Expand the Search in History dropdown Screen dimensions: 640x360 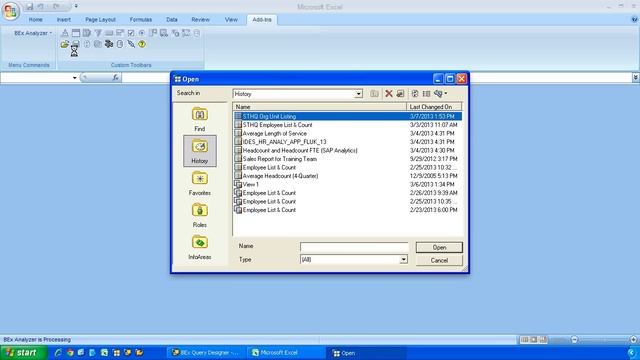358,94
